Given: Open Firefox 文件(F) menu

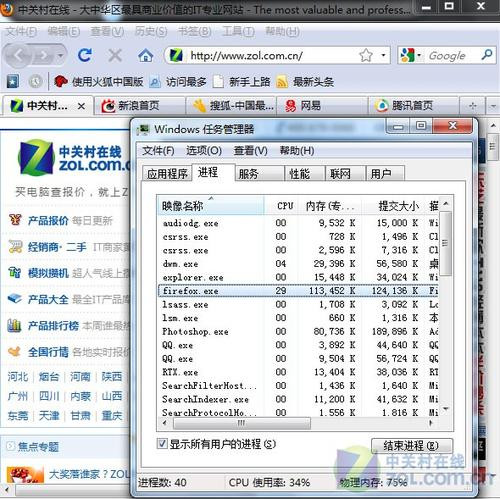Looking at the screenshot, I should coord(21,32).
